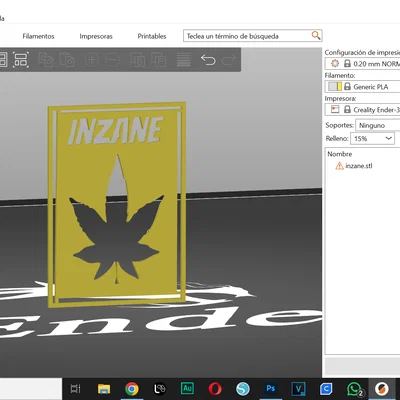Redo the last undone action
This screenshot has width=400, height=400.
click(x=229, y=60)
